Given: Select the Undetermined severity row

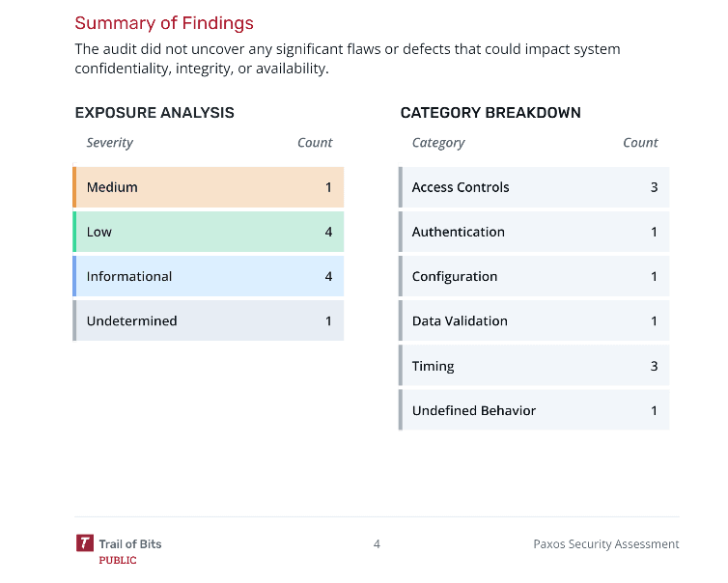Looking at the screenshot, I should pyautogui.click(x=209, y=320).
